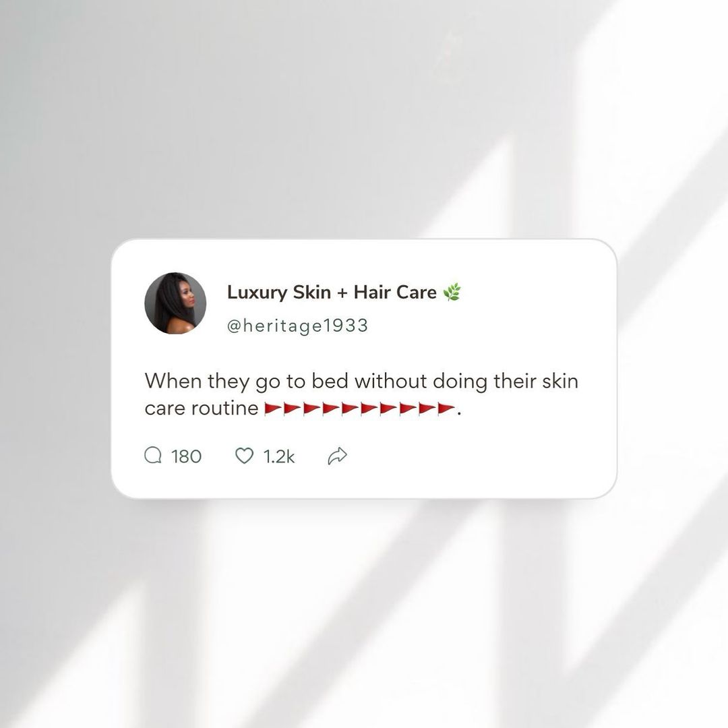This screenshot has width=728, height=728.
Task: Share the post using the arrow icon
Action: click(338, 456)
